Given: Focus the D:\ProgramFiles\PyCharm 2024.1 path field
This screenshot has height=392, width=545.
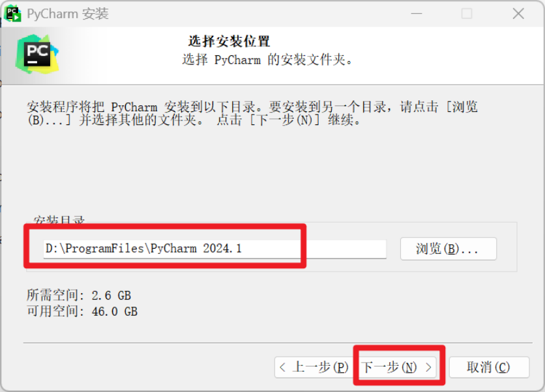Looking at the screenshot, I should 214,249.
